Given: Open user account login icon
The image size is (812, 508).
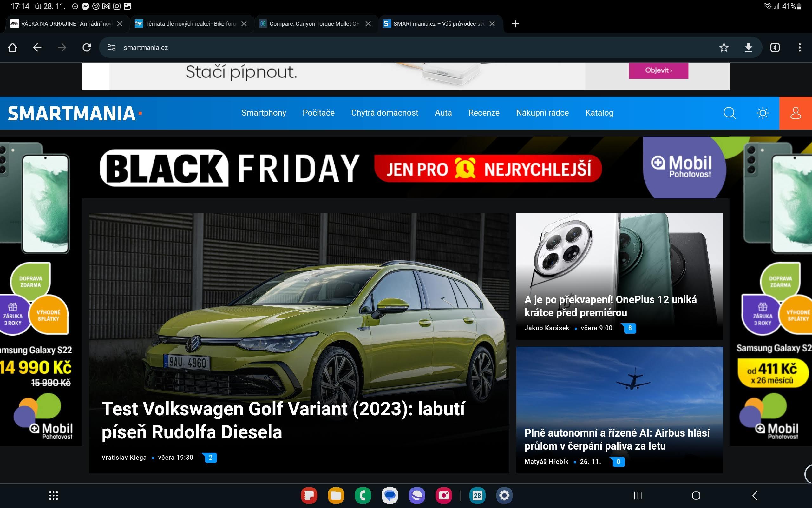Looking at the screenshot, I should pos(796,113).
